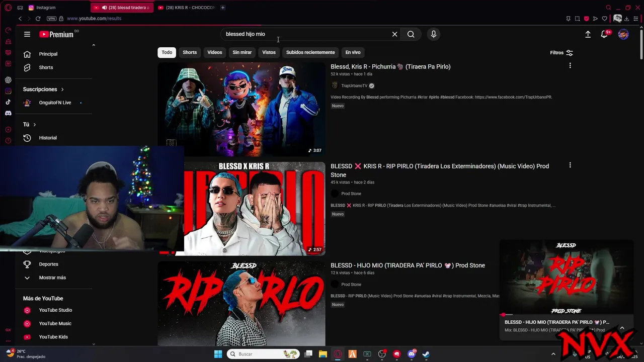Select the Sin mirar filter chip

tap(242, 52)
